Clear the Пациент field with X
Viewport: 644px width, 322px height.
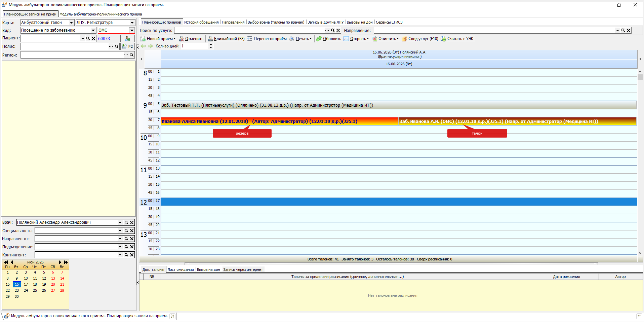(93, 38)
